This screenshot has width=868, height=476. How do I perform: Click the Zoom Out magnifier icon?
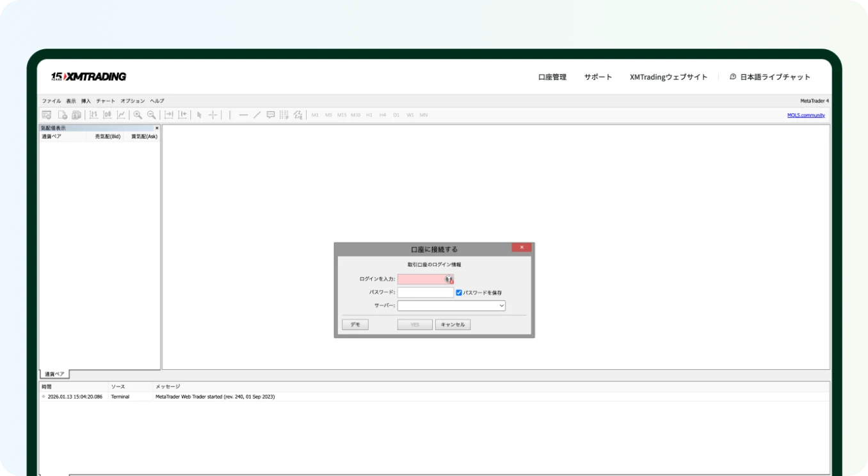[x=151, y=115]
